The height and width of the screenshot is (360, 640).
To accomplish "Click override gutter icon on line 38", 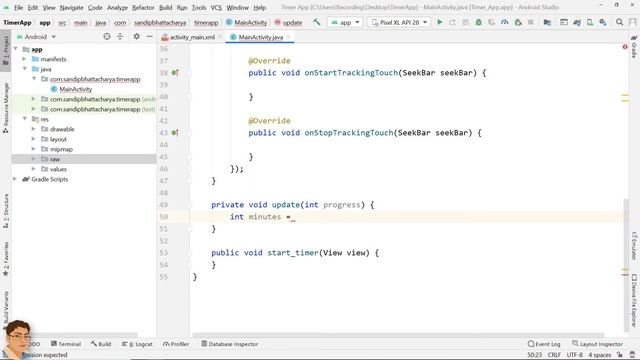I will pos(175,73).
